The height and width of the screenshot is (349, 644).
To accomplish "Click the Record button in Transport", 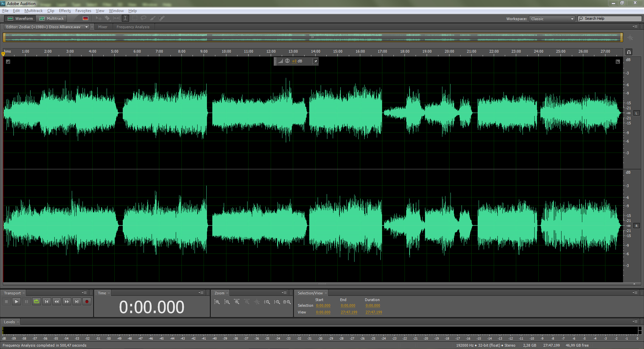I will coord(87,302).
